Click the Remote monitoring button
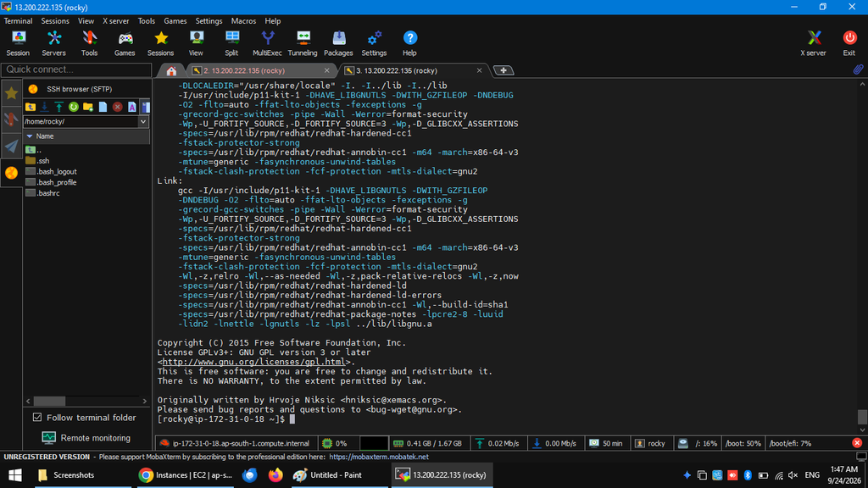Viewport: 868px width, 488px height. (86, 438)
